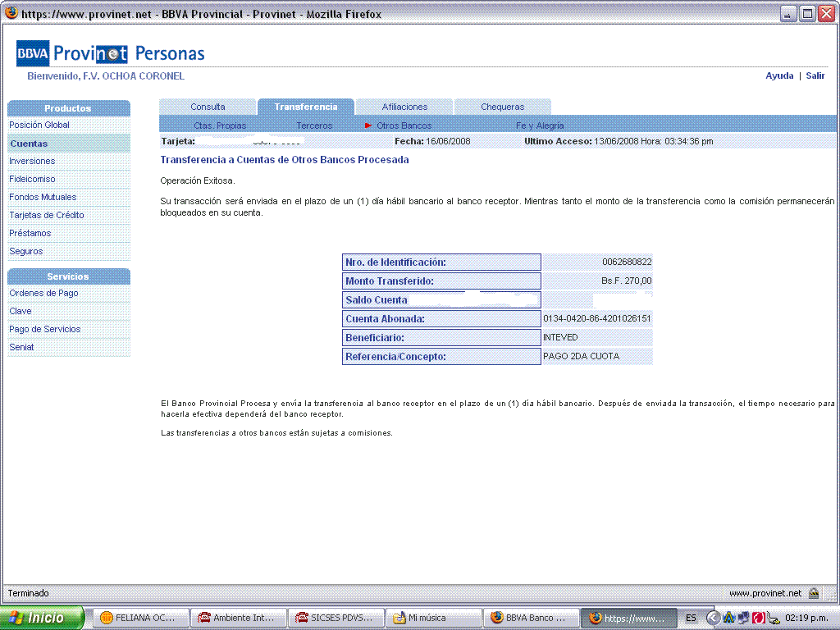
Task: Click the Provinet Personas logo text
Action: 129,53
